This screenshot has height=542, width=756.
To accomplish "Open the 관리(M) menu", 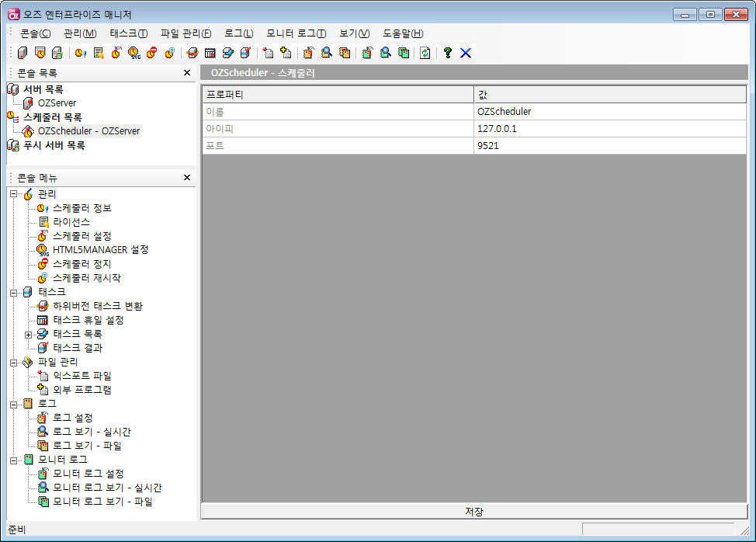I will tap(80, 33).
